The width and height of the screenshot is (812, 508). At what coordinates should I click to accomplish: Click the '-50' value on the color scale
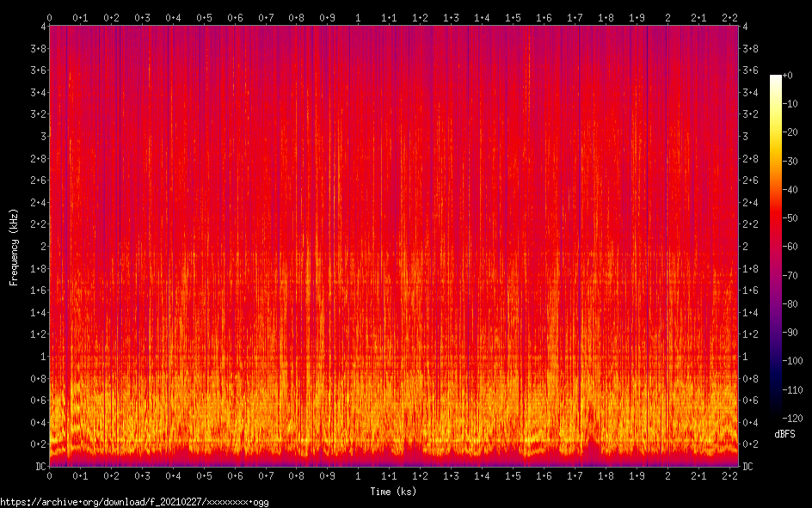[x=790, y=218]
